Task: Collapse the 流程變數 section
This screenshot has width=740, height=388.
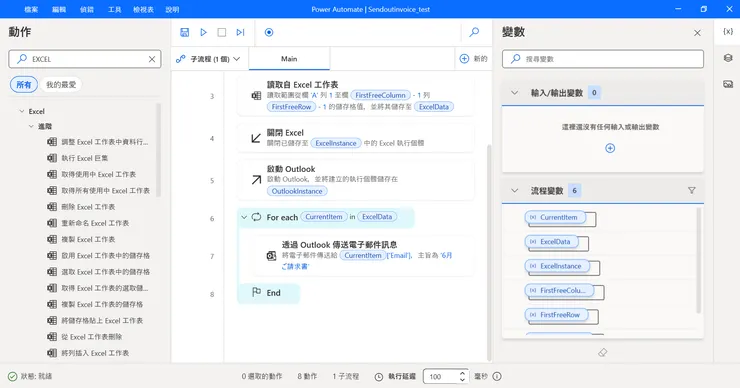Action: coord(515,191)
